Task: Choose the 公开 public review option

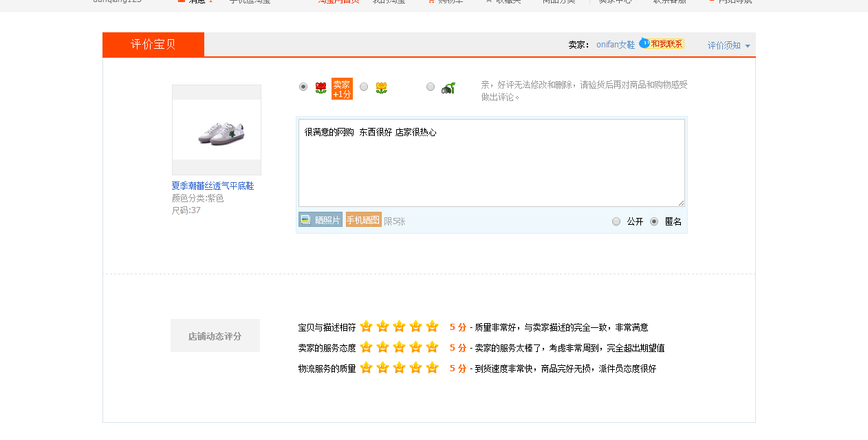Action: 616,221
